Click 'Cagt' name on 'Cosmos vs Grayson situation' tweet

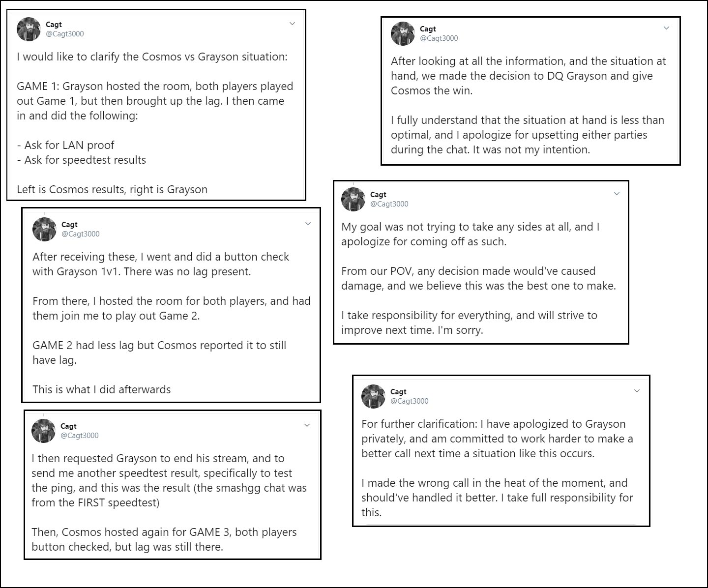54,25
